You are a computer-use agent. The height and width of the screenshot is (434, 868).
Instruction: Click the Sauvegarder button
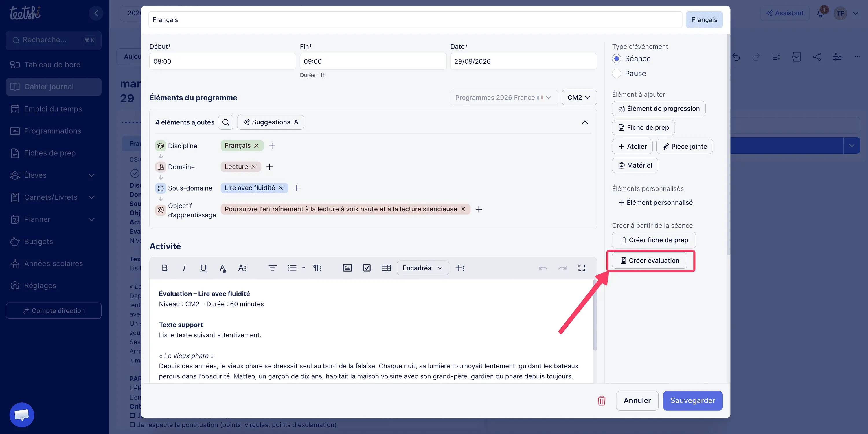click(692, 401)
